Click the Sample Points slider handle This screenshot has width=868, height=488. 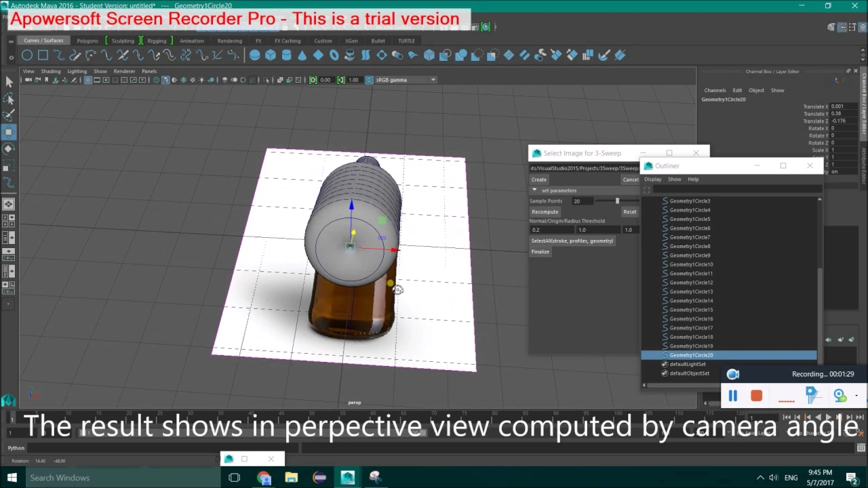617,201
